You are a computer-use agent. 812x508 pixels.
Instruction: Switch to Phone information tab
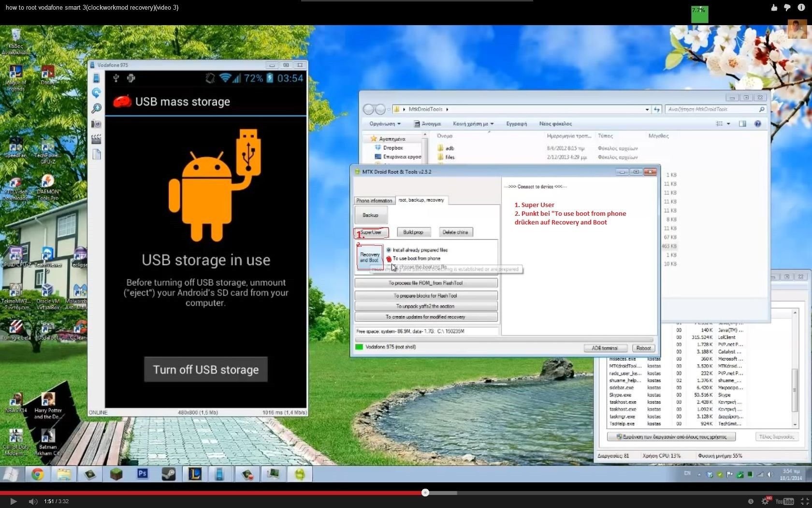[x=374, y=200]
